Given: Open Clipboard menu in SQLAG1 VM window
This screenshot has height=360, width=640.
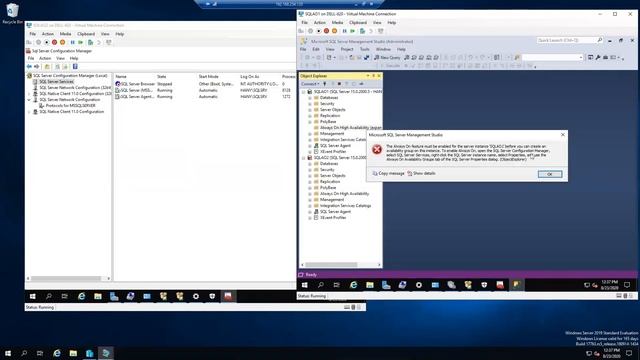Looking at the screenshot, I should 358,23.
